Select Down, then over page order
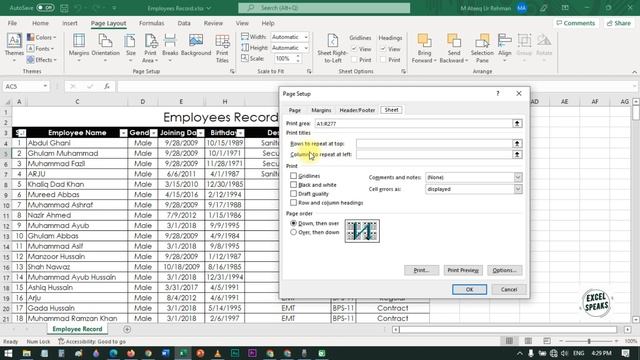Screen dimensions: 640x360 [x=293, y=223]
